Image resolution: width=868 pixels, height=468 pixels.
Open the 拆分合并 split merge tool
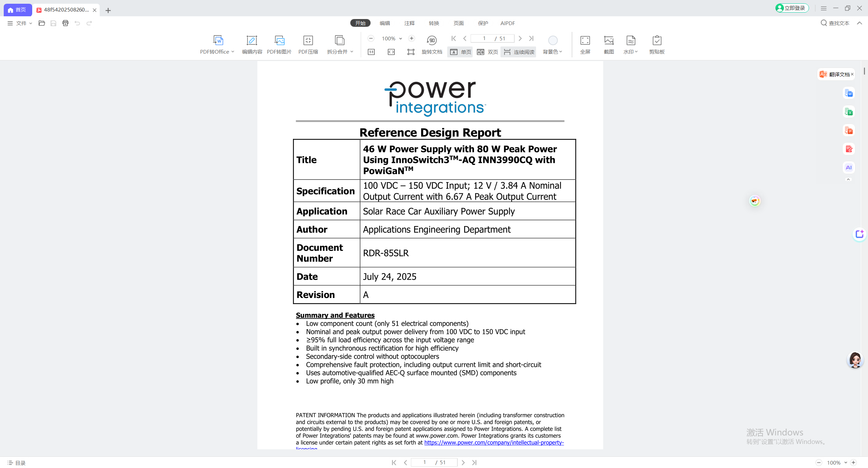click(340, 44)
